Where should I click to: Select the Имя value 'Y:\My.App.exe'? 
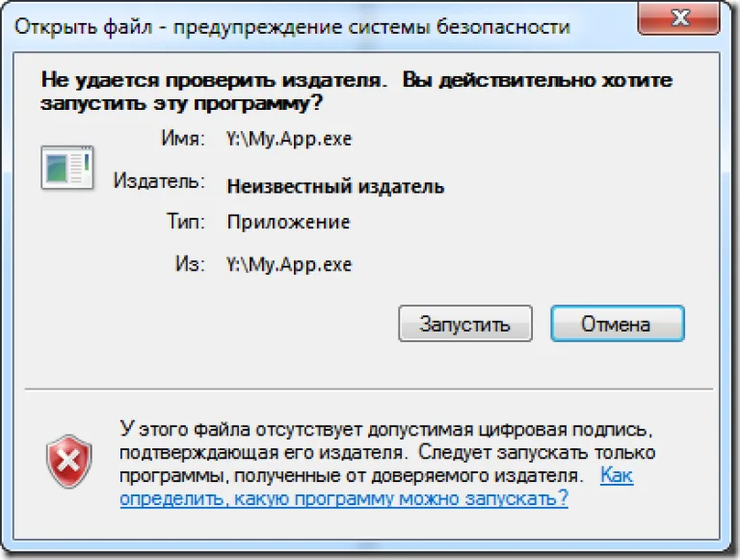tap(289, 139)
